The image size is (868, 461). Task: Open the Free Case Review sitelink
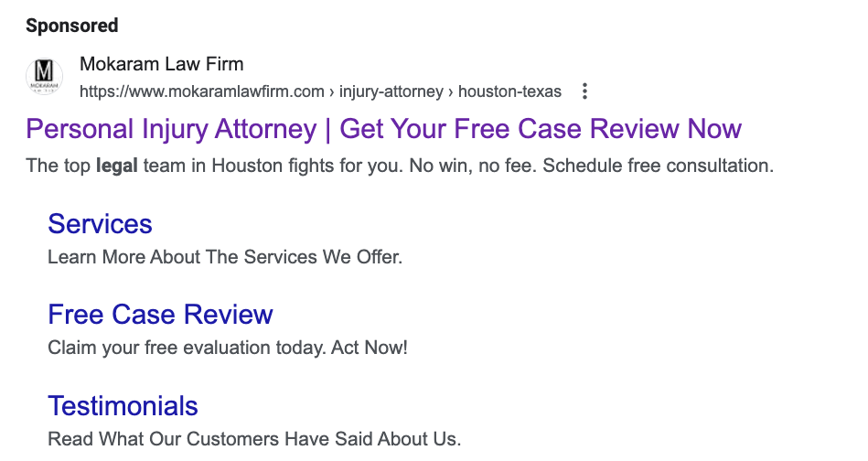point(160,315)
